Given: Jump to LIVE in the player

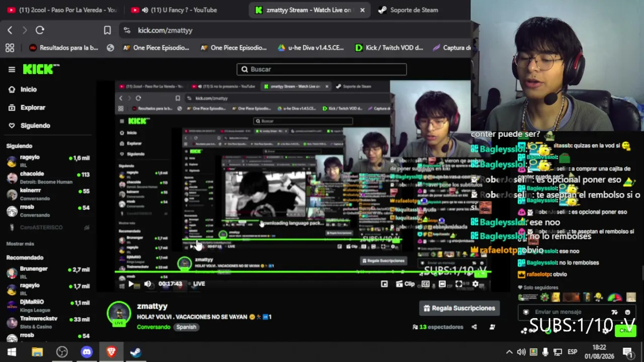Looking at the screenshot, I should pyautogui.click(x=199, y=284).
